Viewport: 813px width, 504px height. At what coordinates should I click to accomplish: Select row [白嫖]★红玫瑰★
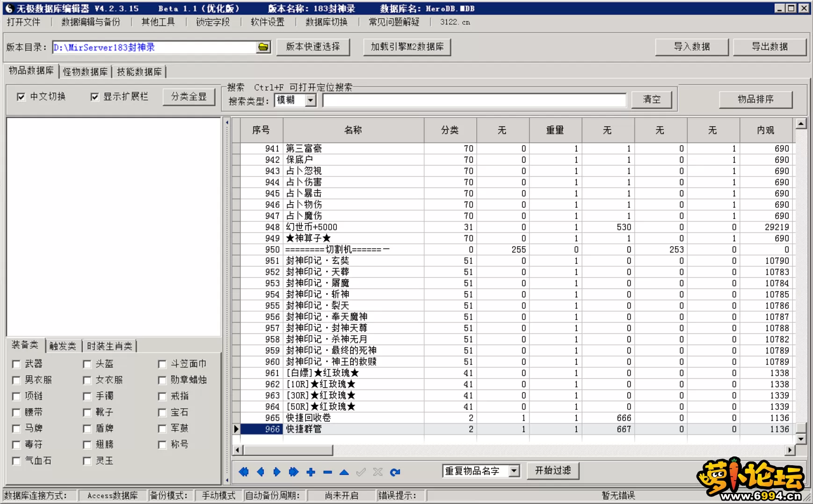(x=516, y=373)
